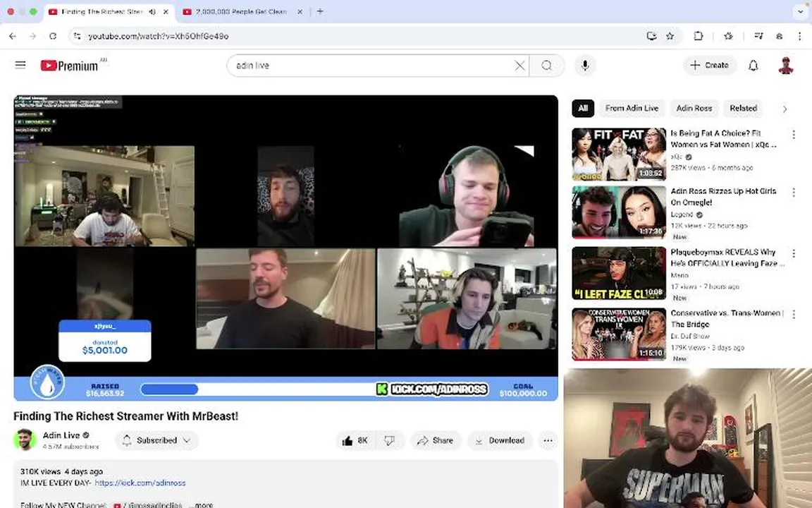Open the notifications bell in the header
The width and height of the screenshot is (812, 508).
(753, 66)
